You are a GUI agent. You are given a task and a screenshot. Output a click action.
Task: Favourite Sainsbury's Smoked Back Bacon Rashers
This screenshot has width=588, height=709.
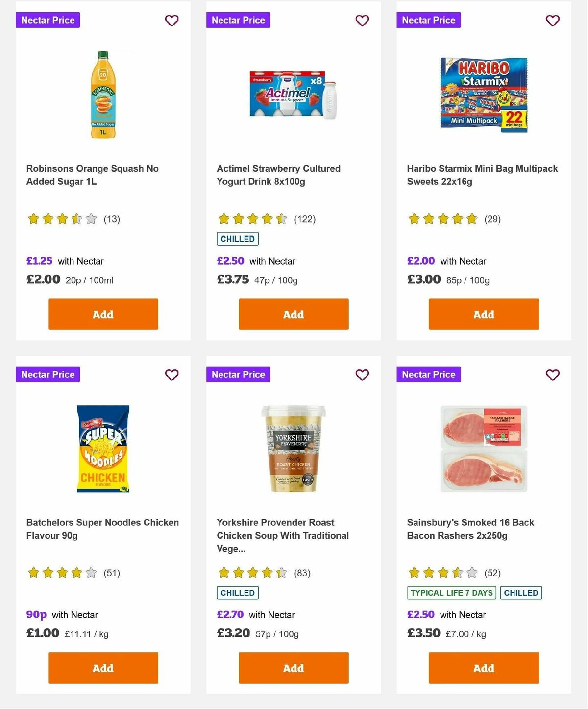(552, 375)
